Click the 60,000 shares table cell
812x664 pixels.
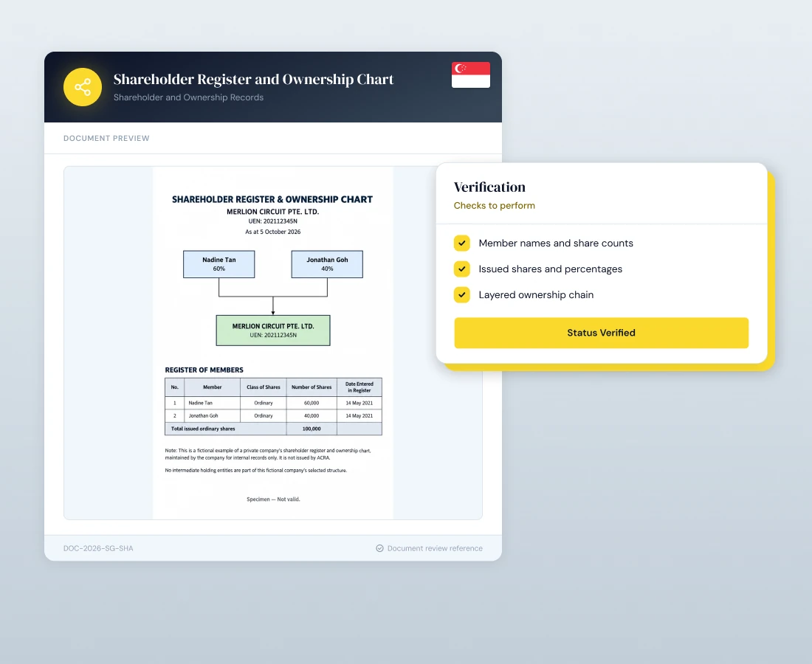312,403
